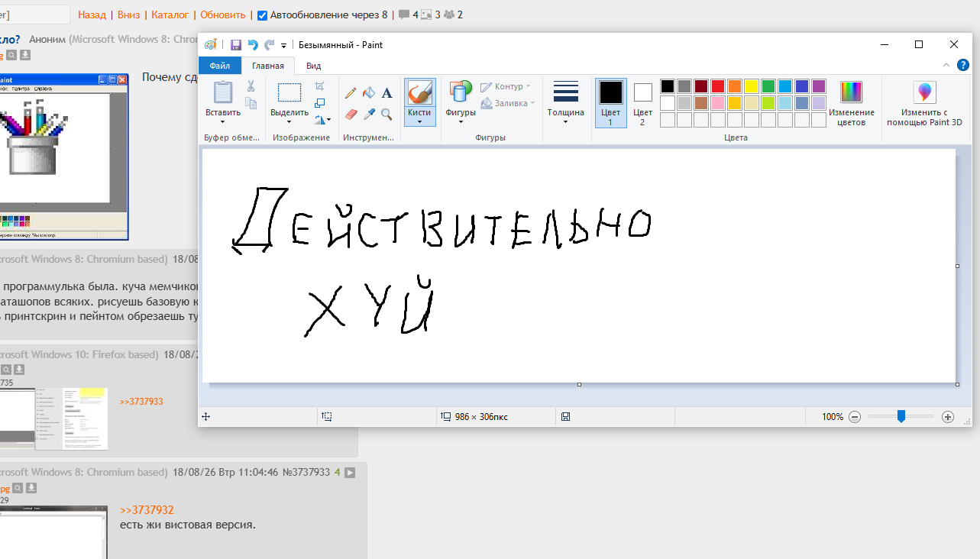
Task: Switch to the Главная ribbon tab
Action: coord(268,66)
